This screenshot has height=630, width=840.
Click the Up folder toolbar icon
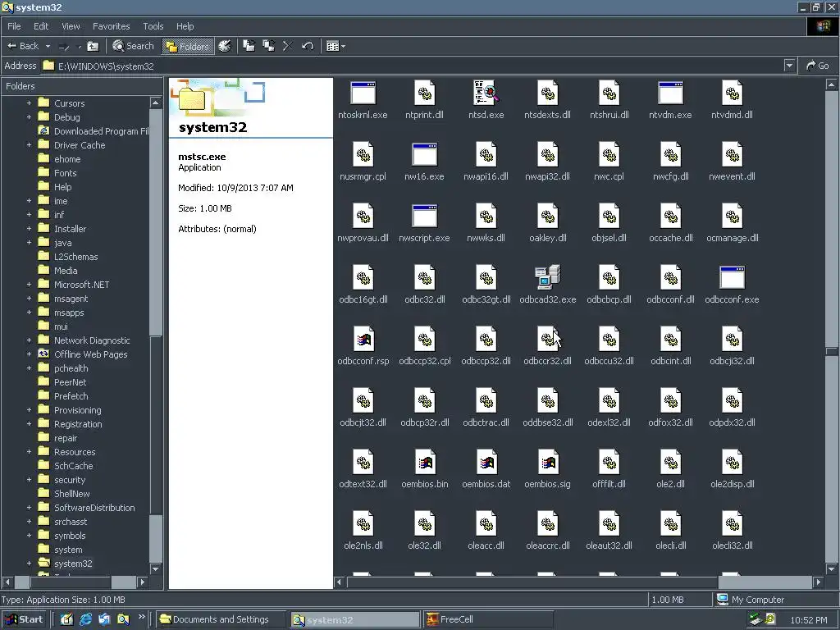pos(93,46)
